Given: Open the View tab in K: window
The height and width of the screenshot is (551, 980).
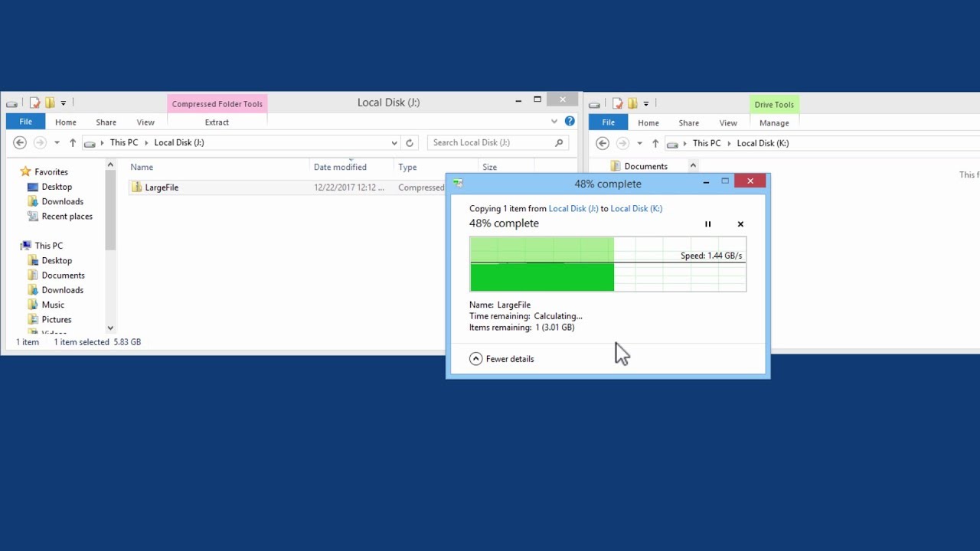Looking at the screenshot, I should click(727, 123).
